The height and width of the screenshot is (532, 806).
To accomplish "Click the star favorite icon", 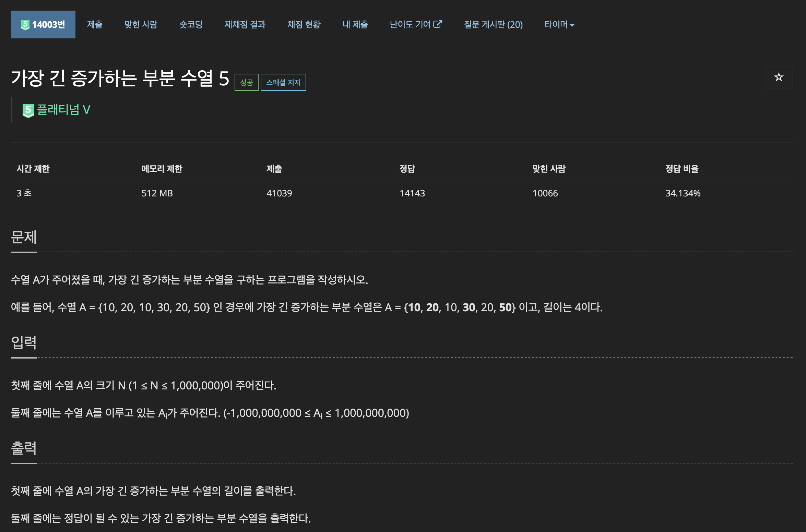I will click(x=779, y=77).
